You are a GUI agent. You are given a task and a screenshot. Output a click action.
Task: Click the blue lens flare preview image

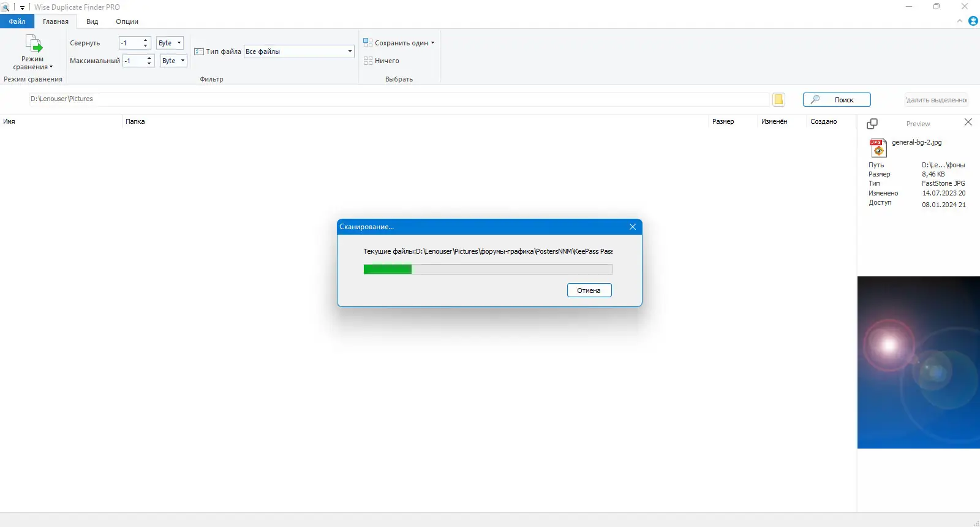click(919, 362)
